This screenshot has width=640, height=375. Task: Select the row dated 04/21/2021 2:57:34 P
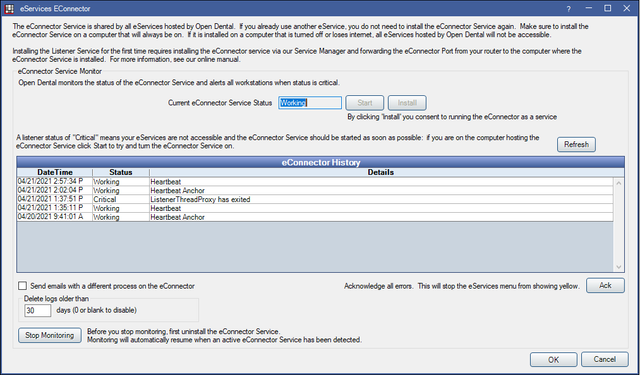coord(315,182)
